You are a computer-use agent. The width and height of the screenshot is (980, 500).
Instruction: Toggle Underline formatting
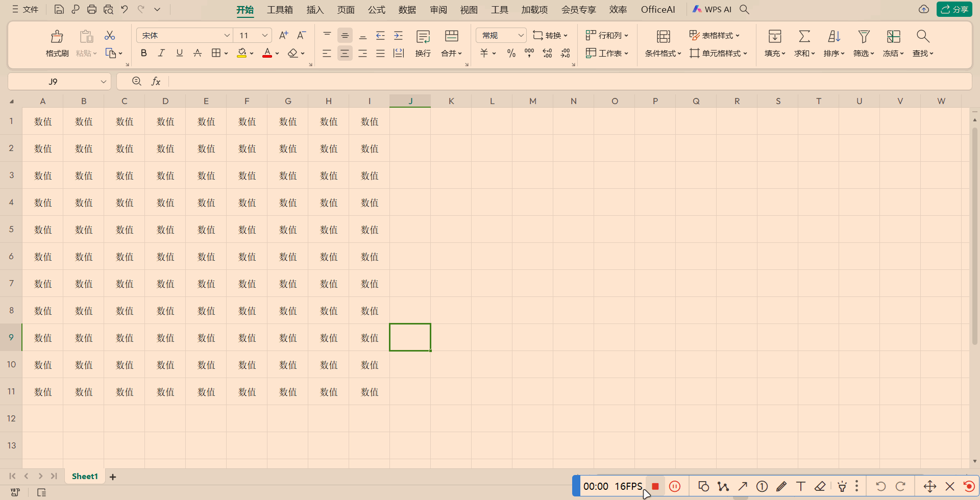[179, 53]
